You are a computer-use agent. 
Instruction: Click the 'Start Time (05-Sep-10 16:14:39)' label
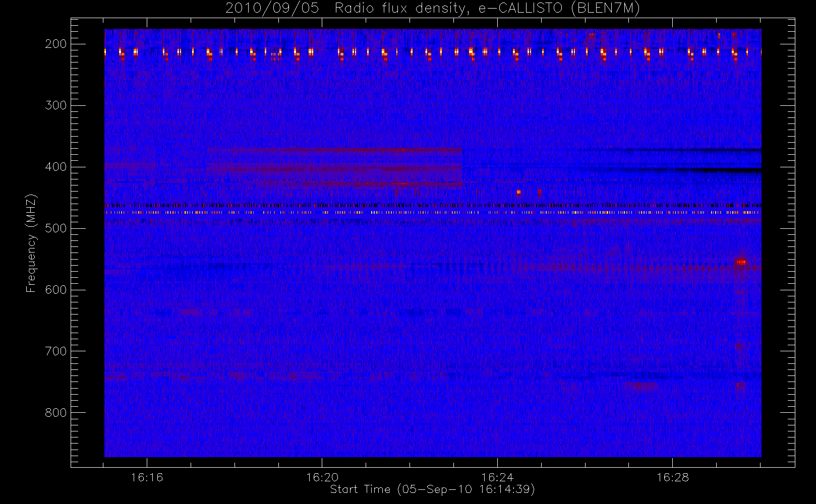pyautogui.click(x=432, y=489)
